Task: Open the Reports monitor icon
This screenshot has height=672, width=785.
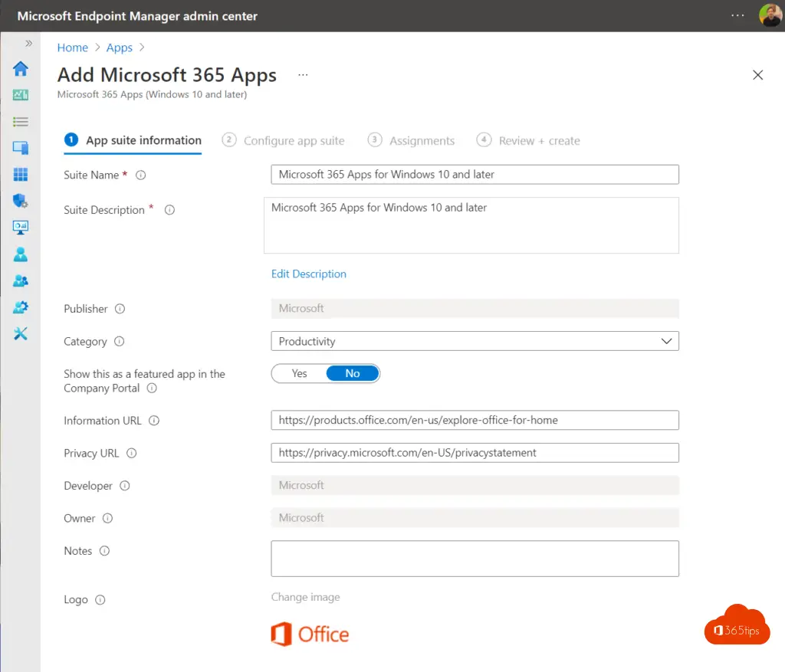Action: pos(21,228)
